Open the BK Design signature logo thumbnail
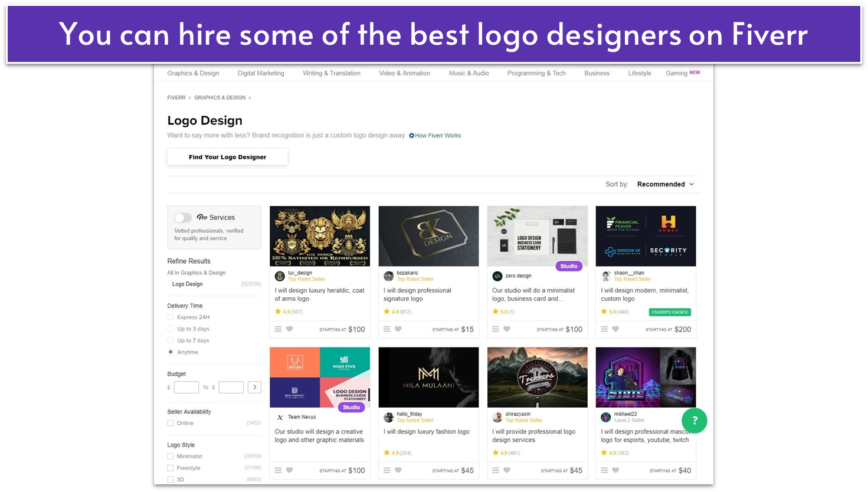 (428, 236)
